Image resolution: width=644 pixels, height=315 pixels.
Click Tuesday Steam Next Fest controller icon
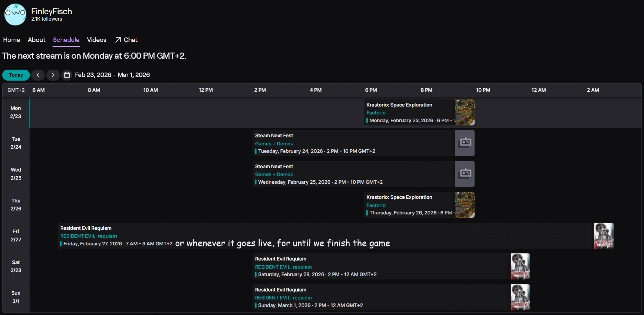(x=465, y=143)
